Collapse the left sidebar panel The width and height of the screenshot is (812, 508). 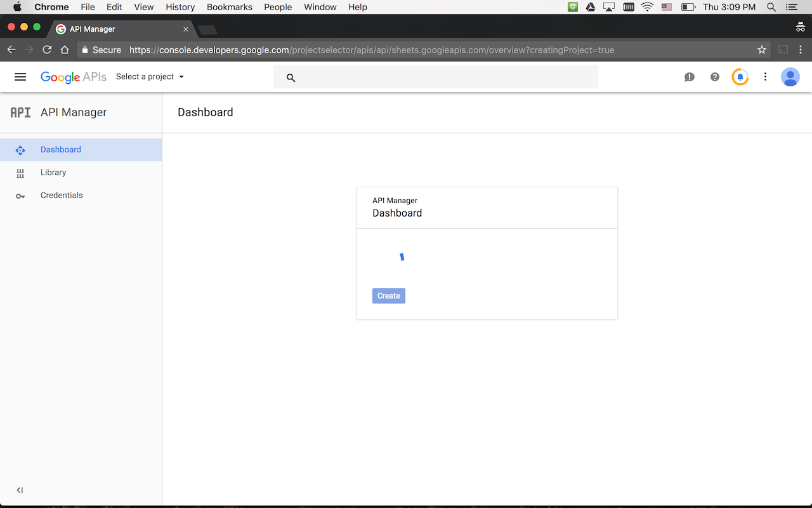coord(20,490)
